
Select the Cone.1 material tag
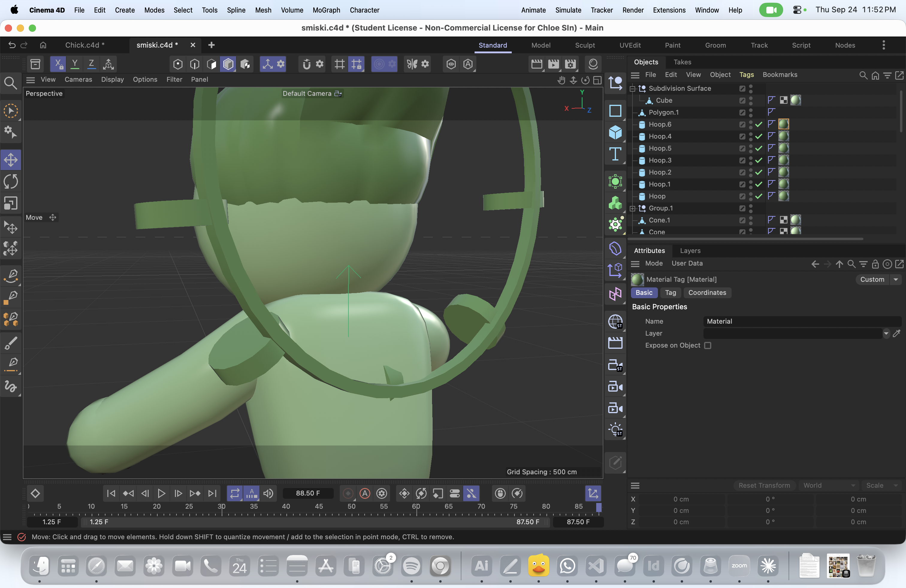pos(795,219)
